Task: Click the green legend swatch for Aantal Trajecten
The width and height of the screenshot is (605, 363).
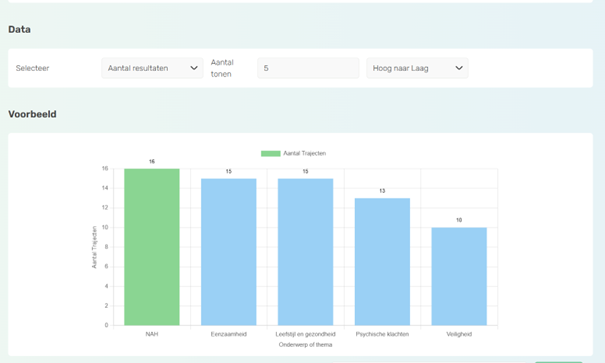Action: [270, 154]
